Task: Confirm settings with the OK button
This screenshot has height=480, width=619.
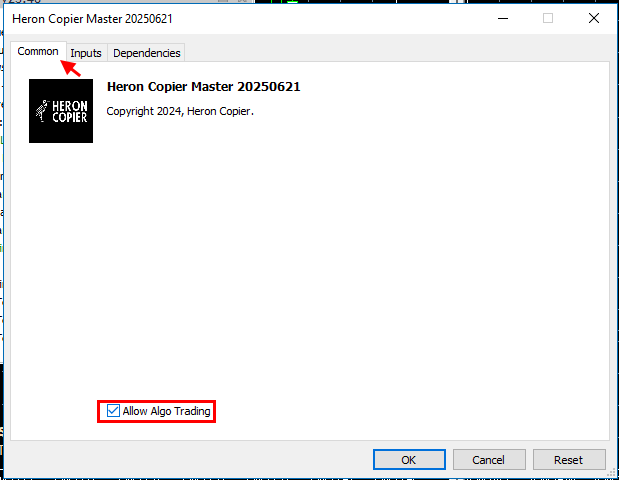Action: [x=409, y=460]
